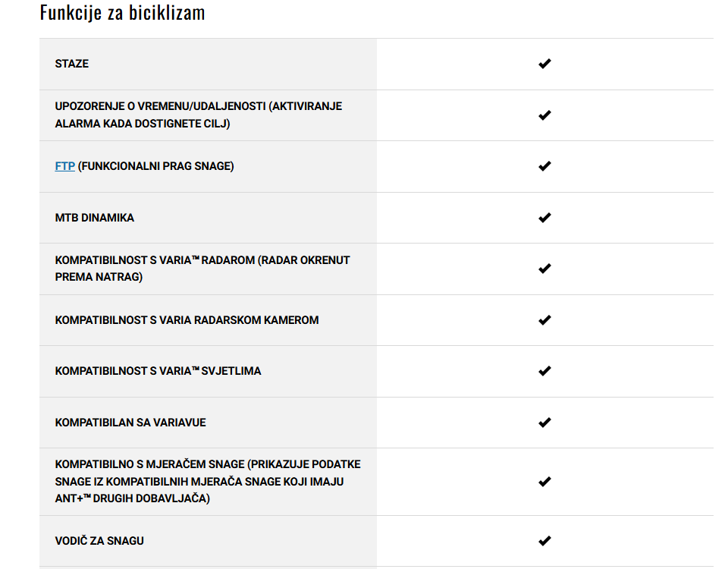Click the checkmark in STAZE row

[544, 64]
